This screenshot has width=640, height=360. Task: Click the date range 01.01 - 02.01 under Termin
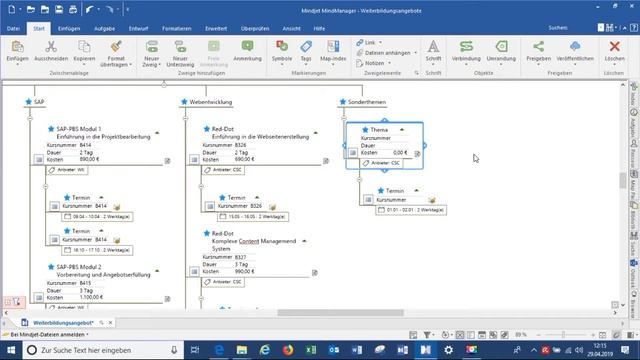(x=411, y=210)
